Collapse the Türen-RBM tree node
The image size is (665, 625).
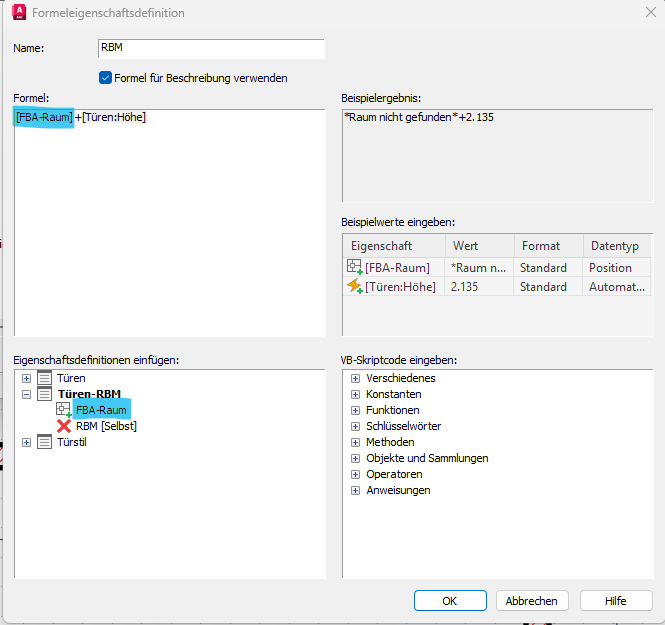click(x=26, y=394)
